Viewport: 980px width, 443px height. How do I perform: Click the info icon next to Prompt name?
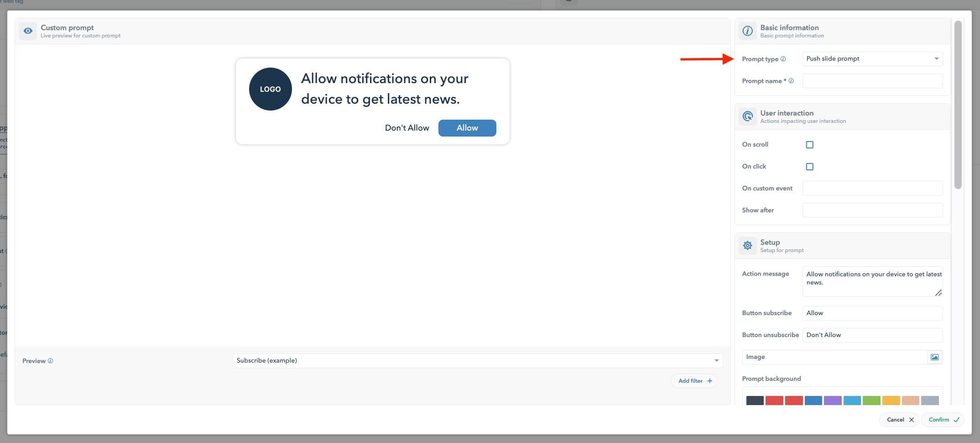(791, 81)
